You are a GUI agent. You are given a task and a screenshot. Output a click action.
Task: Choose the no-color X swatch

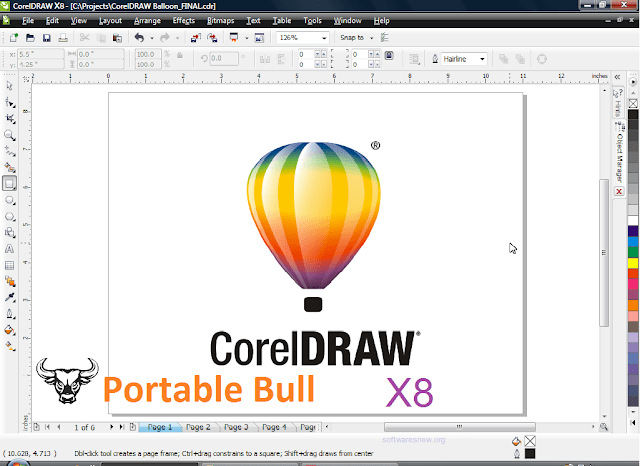(x=633, y=104)
